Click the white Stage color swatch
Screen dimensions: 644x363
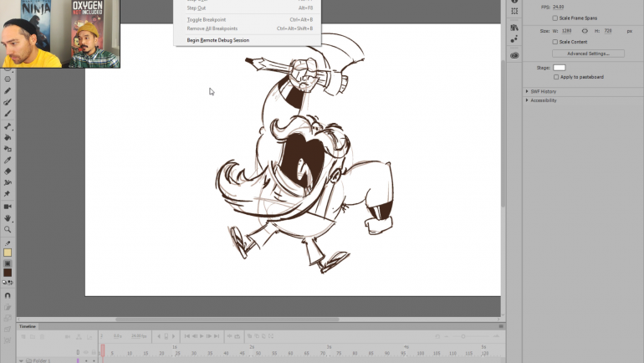[560, 67]
